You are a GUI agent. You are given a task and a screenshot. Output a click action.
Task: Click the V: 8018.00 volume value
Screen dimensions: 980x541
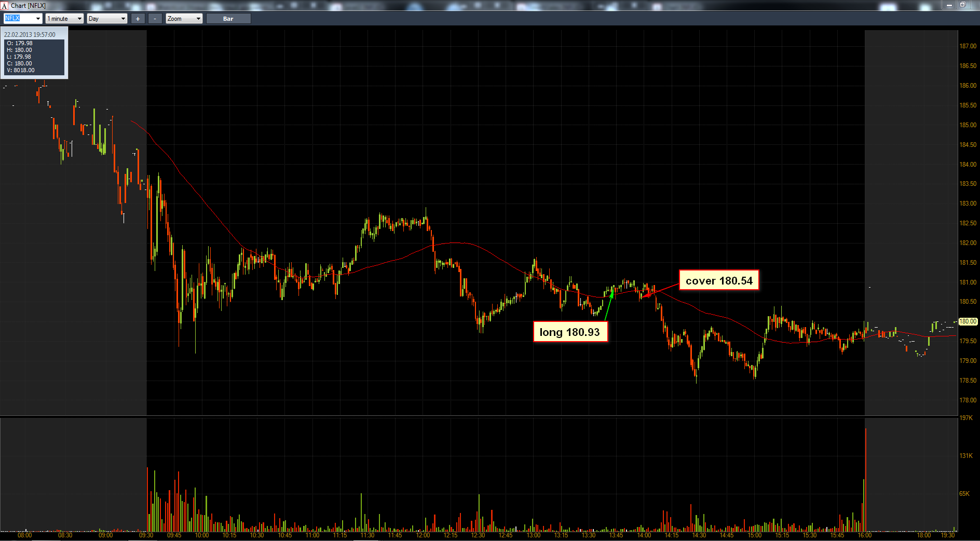(21, 70)
